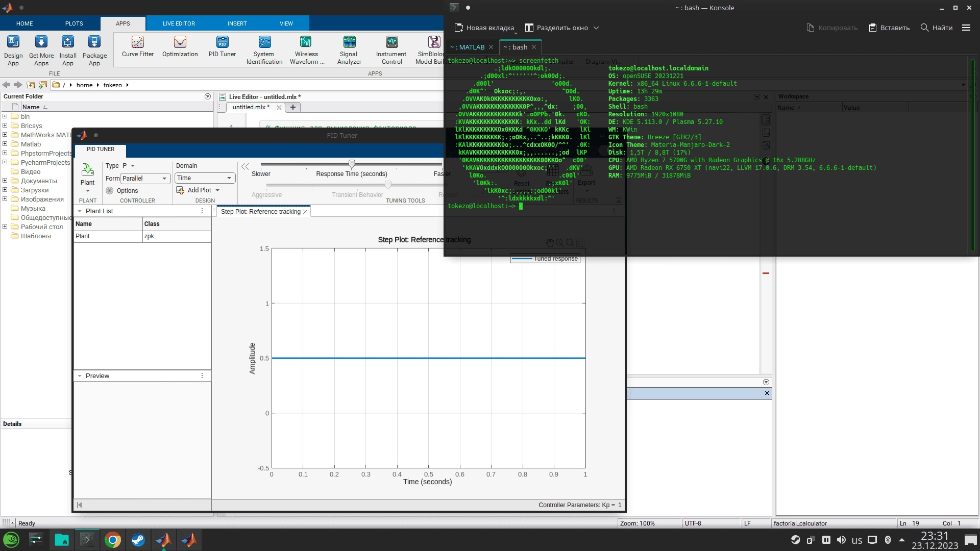Launch the Instrument Control app

click(x=391, y=50)
